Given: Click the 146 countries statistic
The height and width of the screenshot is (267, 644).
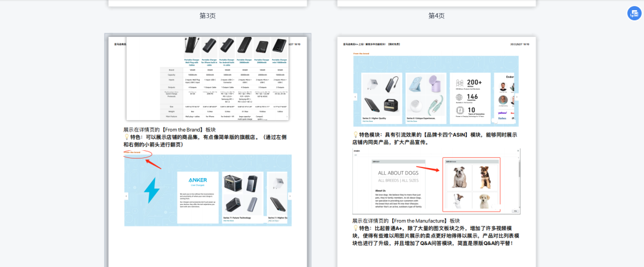Looking at the screenshot, I should click(x=472, y=97).
